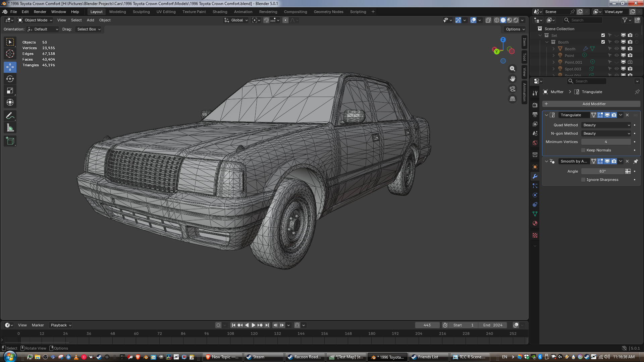The height and width of the screenshot is (362, 644).
Task: Enable the Ignore Sharpness checkbox
Action: (583, 180)
